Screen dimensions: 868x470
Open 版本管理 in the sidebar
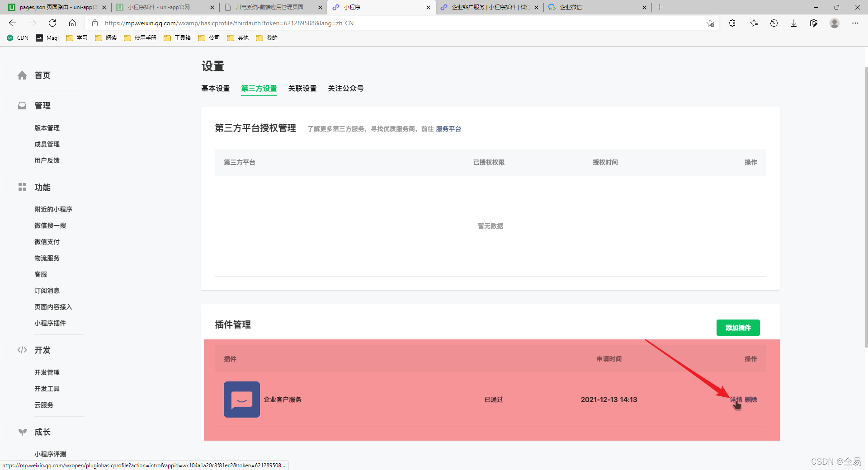(47, 128)
